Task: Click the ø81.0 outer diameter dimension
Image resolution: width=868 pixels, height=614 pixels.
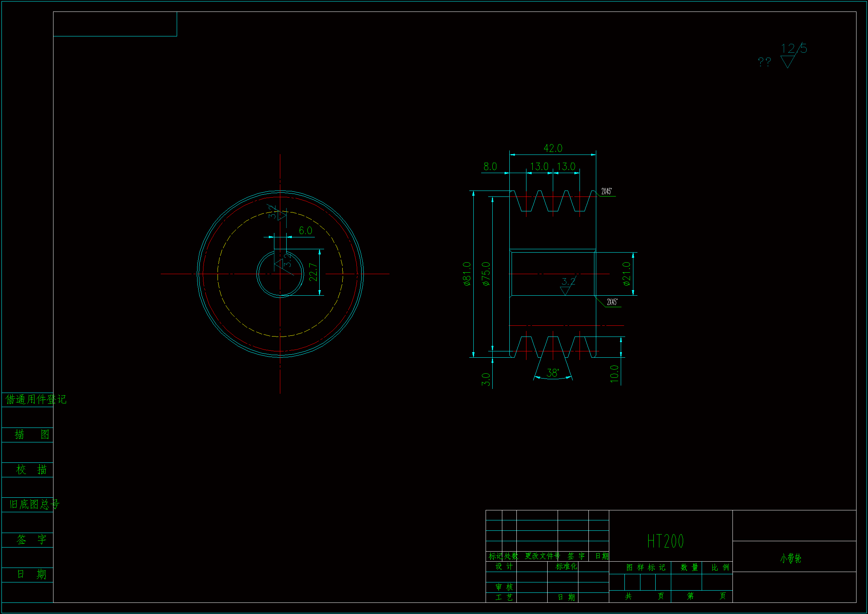Action: 467,273
